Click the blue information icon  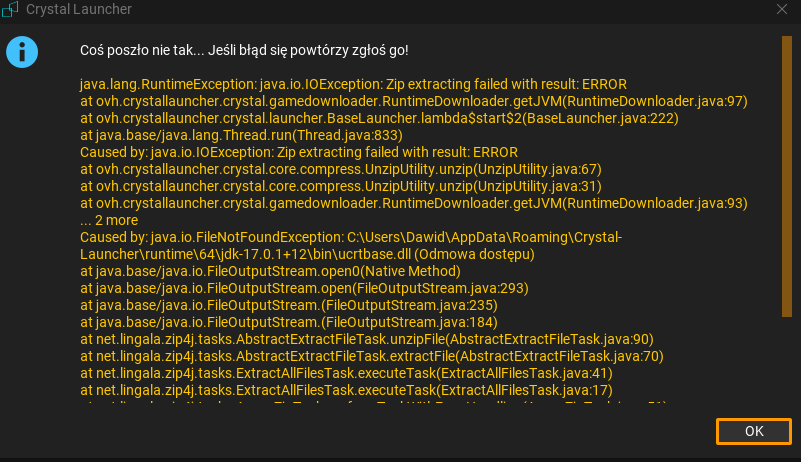22,52
